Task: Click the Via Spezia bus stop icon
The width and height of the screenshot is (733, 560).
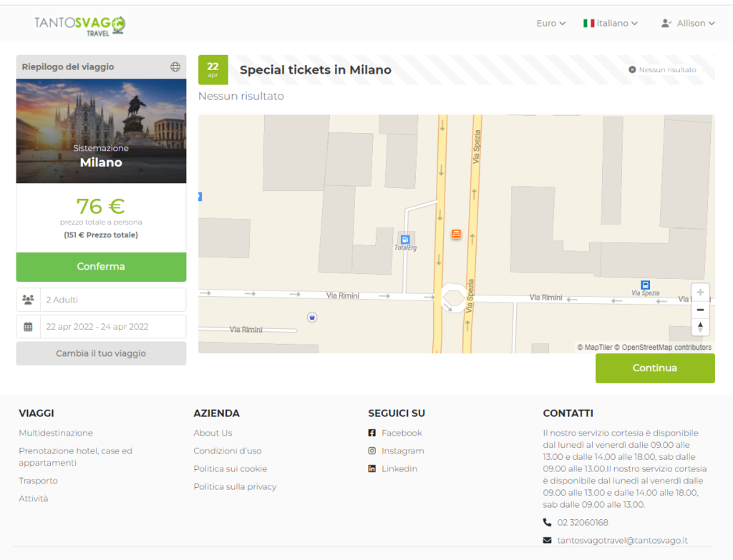Action: click(x=645, y=285)
